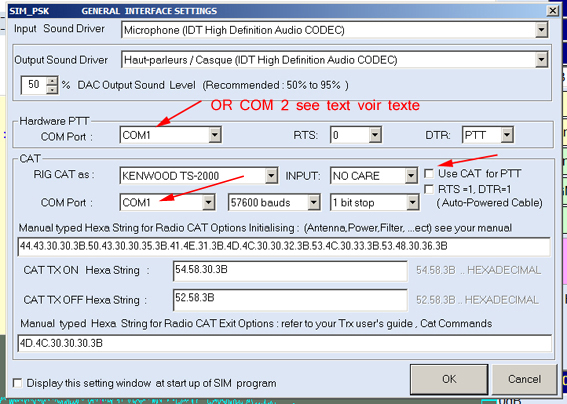Screen dimensions: 567x404
Task: Select baud rate from 57600 bauds dropdown
Action: (x=314, y=203)
